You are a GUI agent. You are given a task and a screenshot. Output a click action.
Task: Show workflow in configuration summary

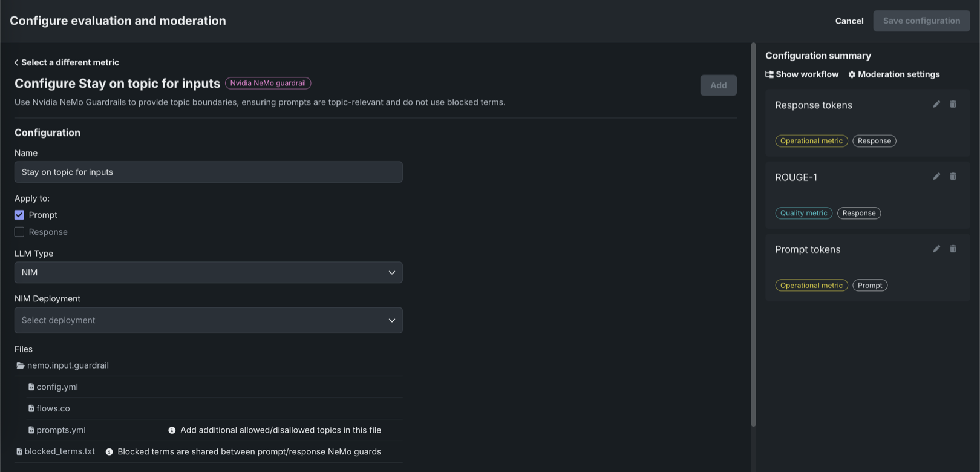coord(802,74)
